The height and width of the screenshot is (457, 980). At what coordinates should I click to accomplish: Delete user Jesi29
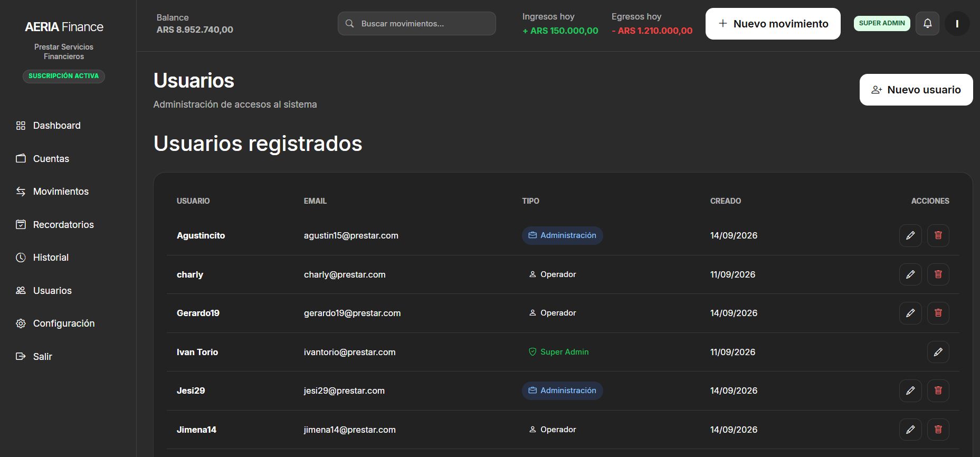pos(938,391)
